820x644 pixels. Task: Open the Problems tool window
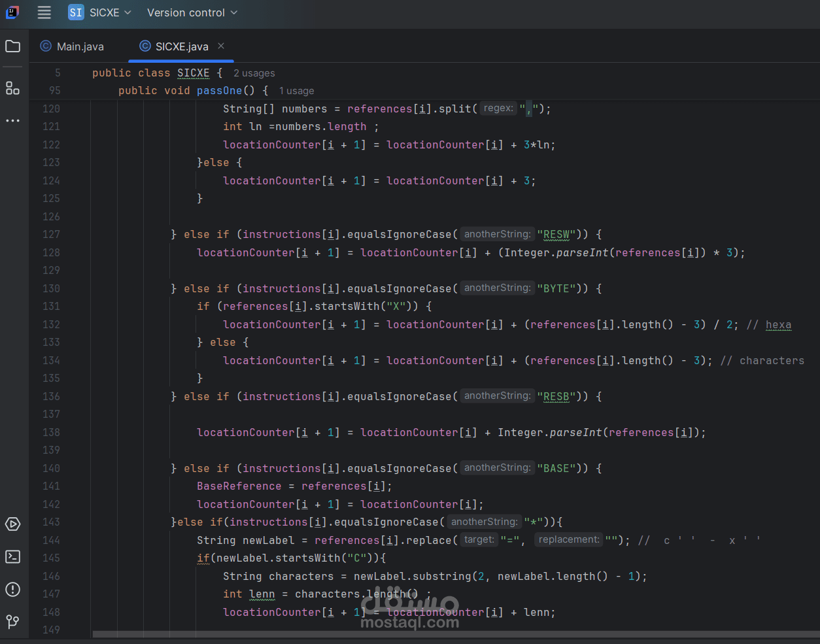pyautogui.click(x=12, y=589)
